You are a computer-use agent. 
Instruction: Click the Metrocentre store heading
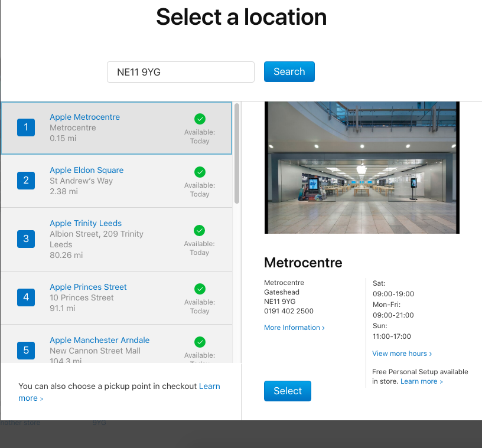click(x=303, y=263)
